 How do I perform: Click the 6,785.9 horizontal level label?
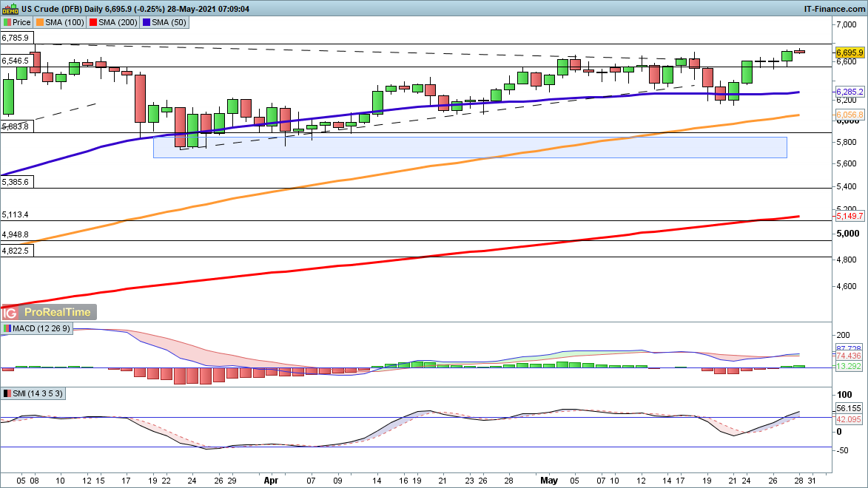point(16,37)
